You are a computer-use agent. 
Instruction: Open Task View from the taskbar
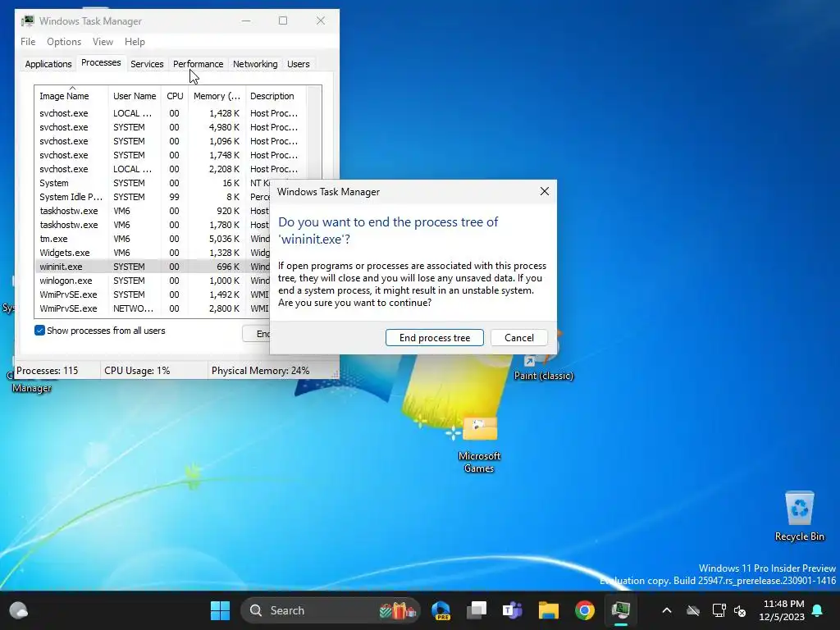click(477, 610)
